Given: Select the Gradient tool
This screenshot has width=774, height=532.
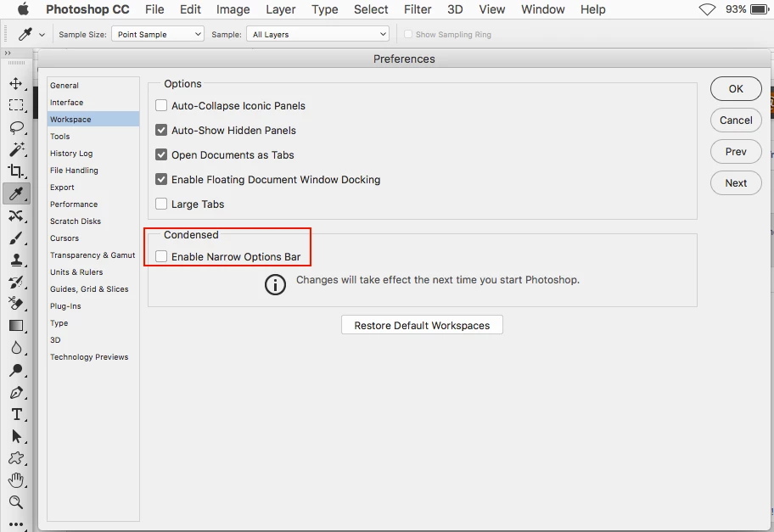Looking at the screenshot, I should click(x=16, y=326).
